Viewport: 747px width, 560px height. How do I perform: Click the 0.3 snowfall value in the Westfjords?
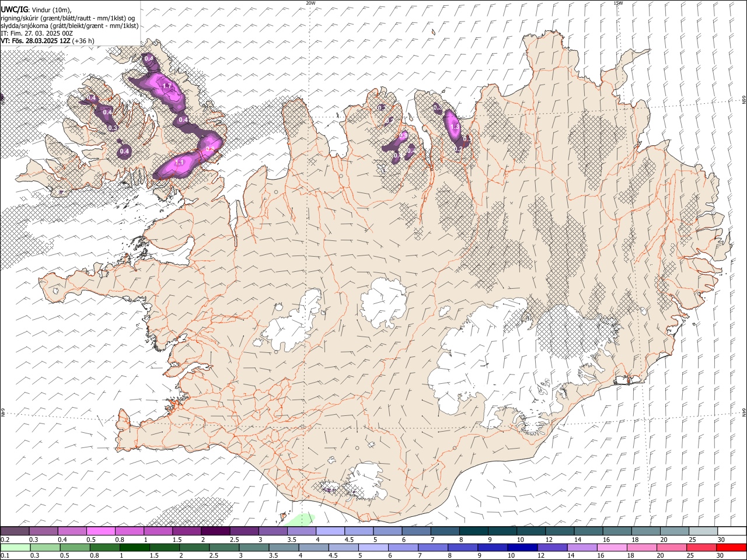point(112,127)
